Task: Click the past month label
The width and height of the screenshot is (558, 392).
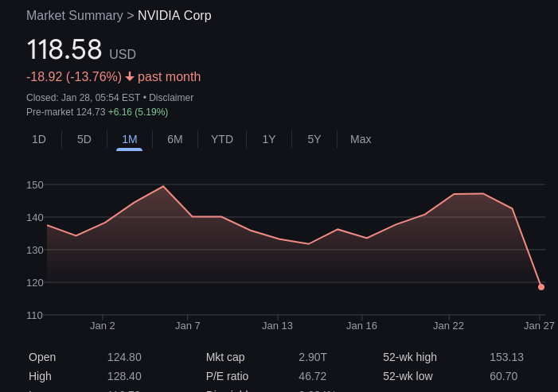Action: click(169, 77)
